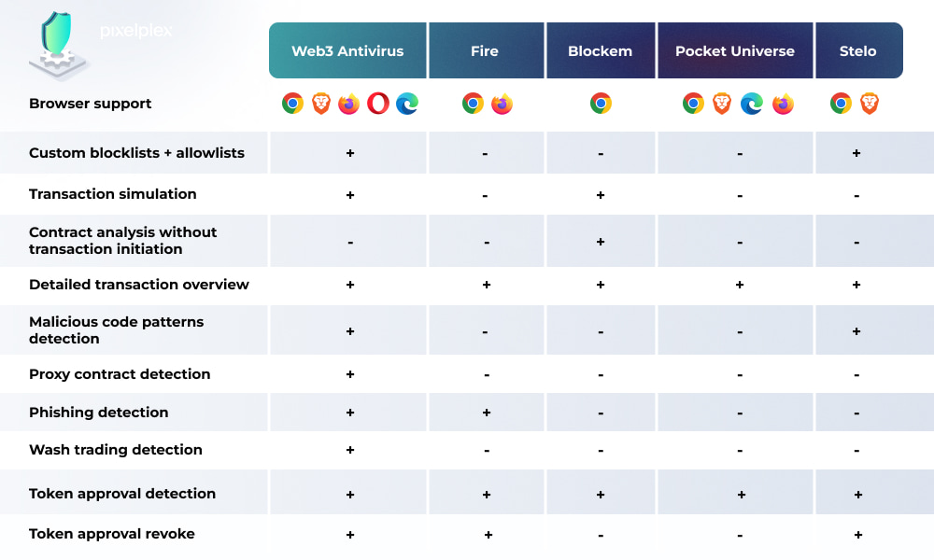Click Stelo minus for Proxy contract detection
The height and width of the screenshot is (560, 934).
tap(856, 375)
